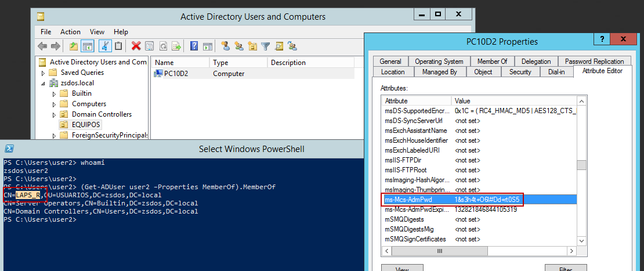644x271 pixels.
Task: Click the Export List icon
Action: pos(176,46)
